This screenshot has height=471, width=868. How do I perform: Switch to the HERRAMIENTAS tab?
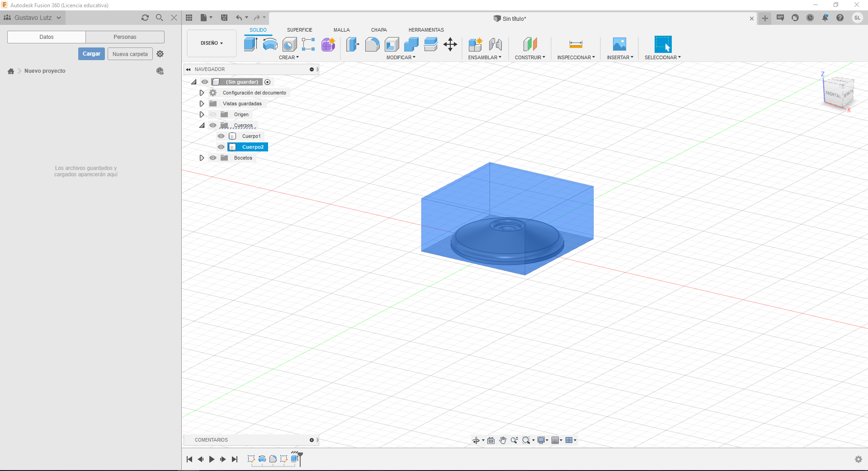tap(426, 30)
